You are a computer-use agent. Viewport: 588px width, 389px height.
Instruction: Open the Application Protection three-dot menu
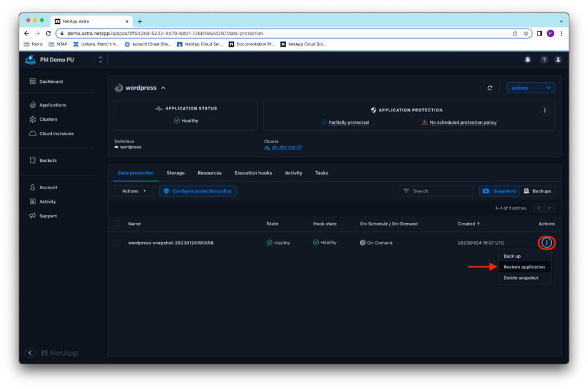(x=545, y=110)
